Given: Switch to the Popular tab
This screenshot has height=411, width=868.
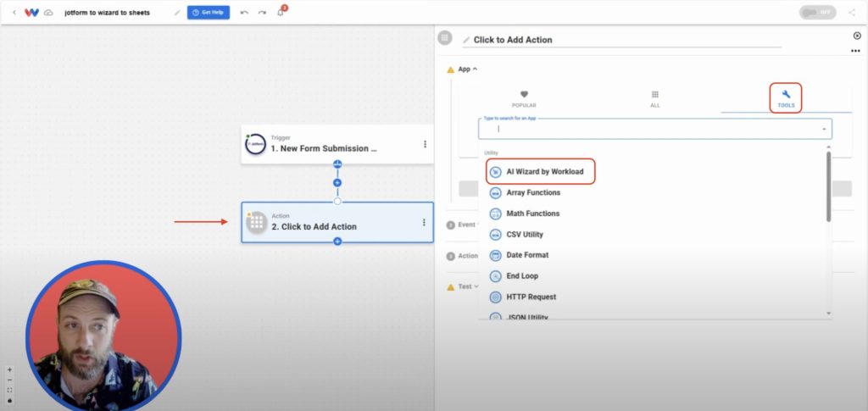Looking at the screenshot, I should point(524,99).
